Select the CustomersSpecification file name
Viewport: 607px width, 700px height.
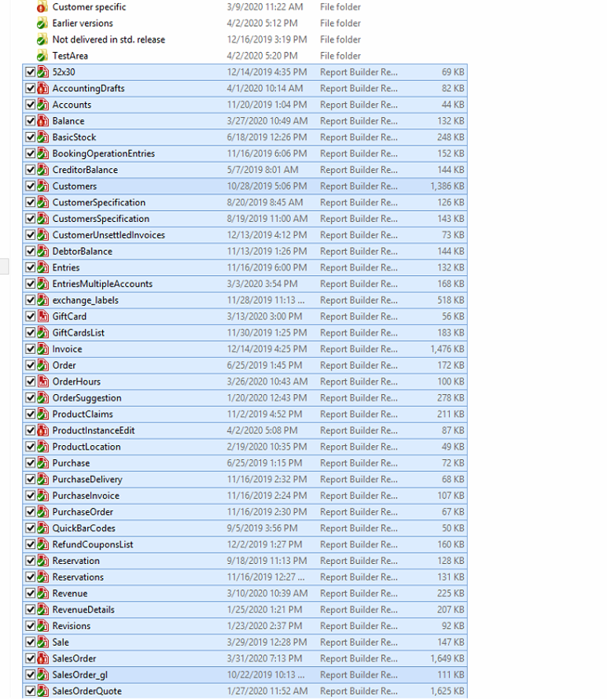click(101, 219)
